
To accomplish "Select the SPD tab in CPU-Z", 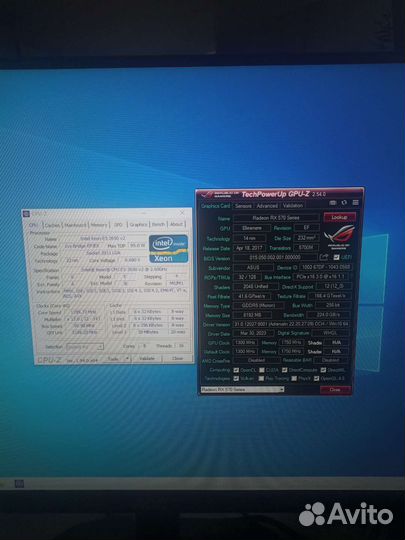I will pyautogui.click(x=118, y=225).
